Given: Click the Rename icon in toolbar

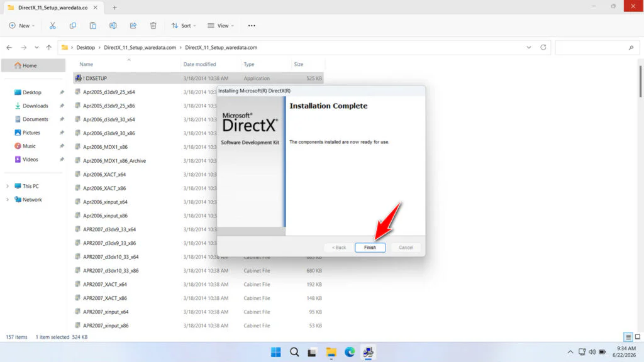Looking at the screenshot, I should click(x=113, y=25).
